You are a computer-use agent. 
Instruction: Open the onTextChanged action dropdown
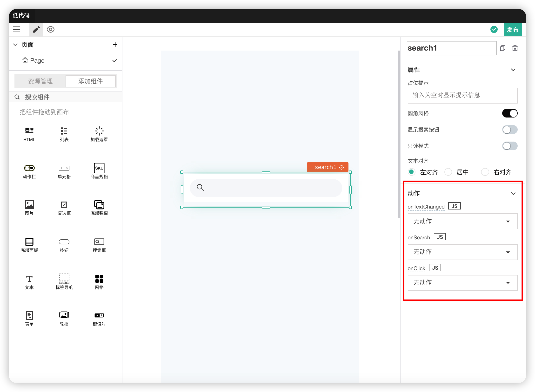click(x=462, y=221)
